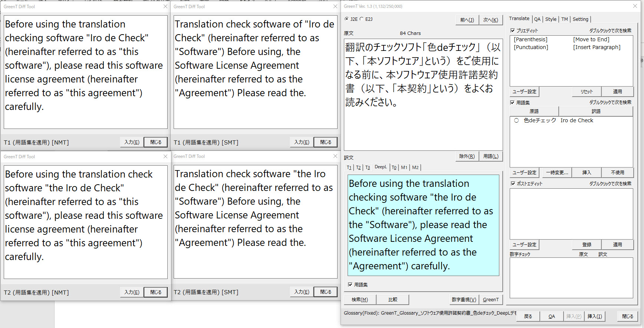The width and height of the screenshot is (644, 328).
Task: Open the QA tab
Action: (x=537, y=19)
